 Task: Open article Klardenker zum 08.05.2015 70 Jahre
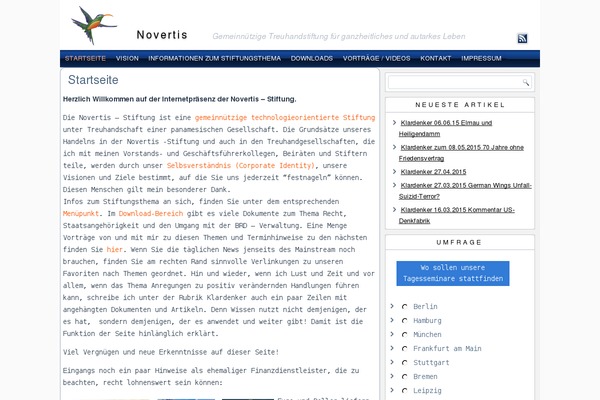click(x=461, y=153)
